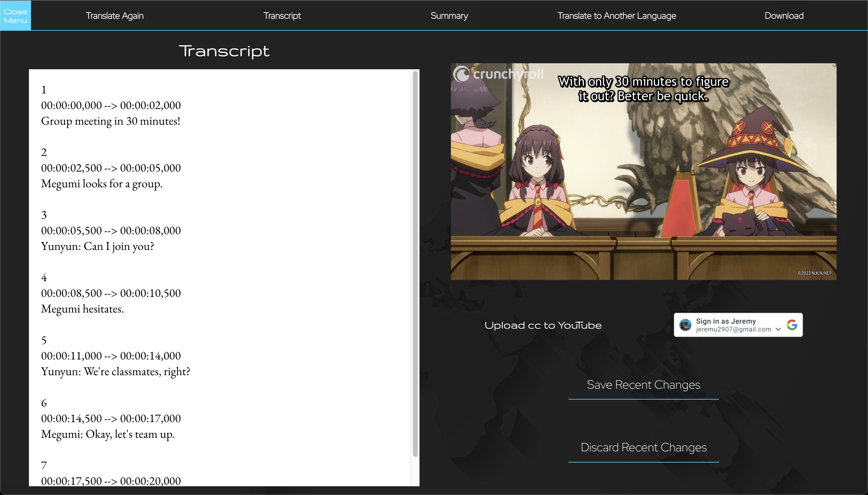Screen dimensions: 868x495
Task: Click timestamp of subtitle entry 4
Action: [111, 293]
